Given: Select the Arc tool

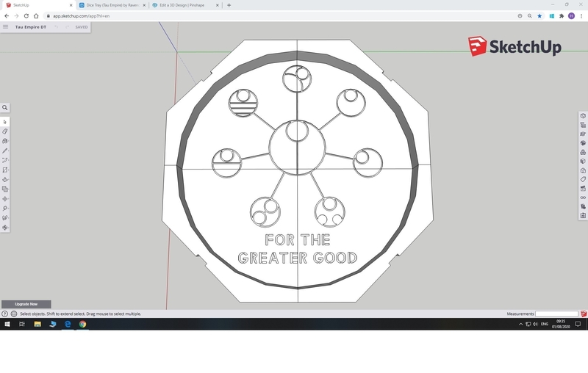Looking at the screenshot, I should 5,160.
